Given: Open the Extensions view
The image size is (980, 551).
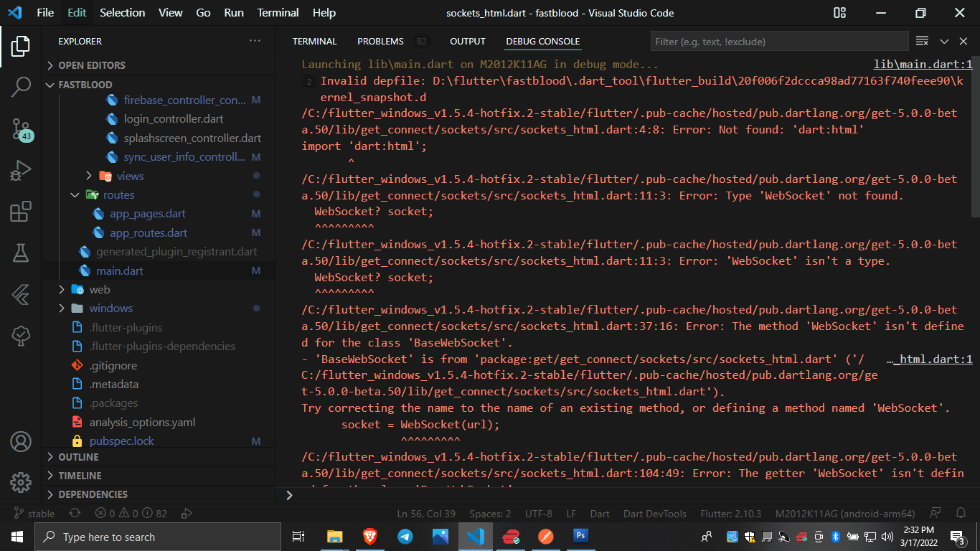Looking at the screenshot, I should pyautogui.click(x=21, y=212).
